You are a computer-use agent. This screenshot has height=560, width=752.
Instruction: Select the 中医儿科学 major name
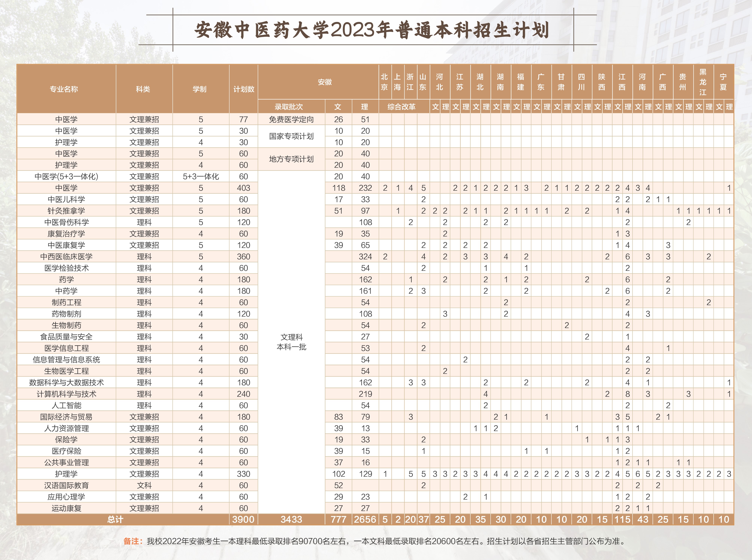(x=66, y=199)
